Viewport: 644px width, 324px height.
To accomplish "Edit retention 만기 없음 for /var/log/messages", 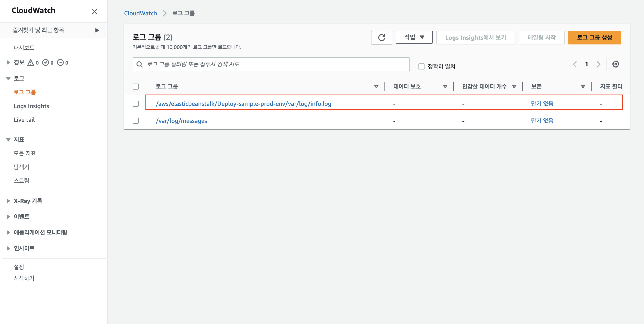I will pyautogui.click(x=542, y=121).
